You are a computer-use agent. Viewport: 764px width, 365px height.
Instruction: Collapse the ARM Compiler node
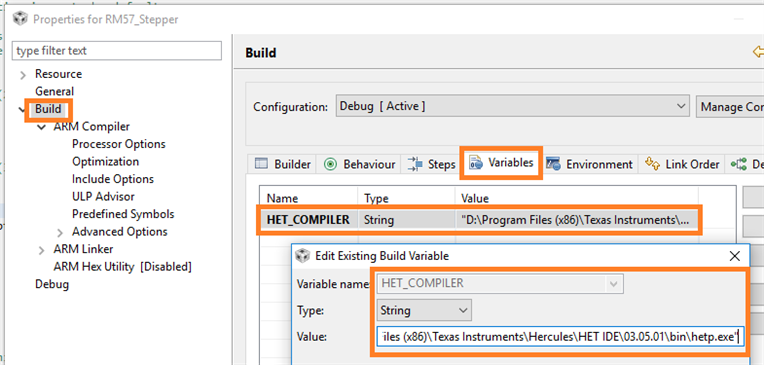pyautogui.click(x=41, y=127)
